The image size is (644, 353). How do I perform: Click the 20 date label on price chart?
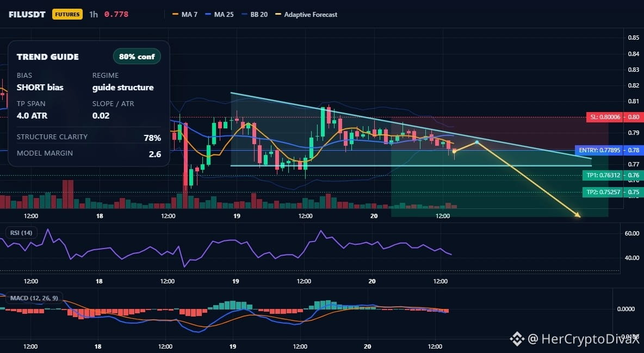374,216
